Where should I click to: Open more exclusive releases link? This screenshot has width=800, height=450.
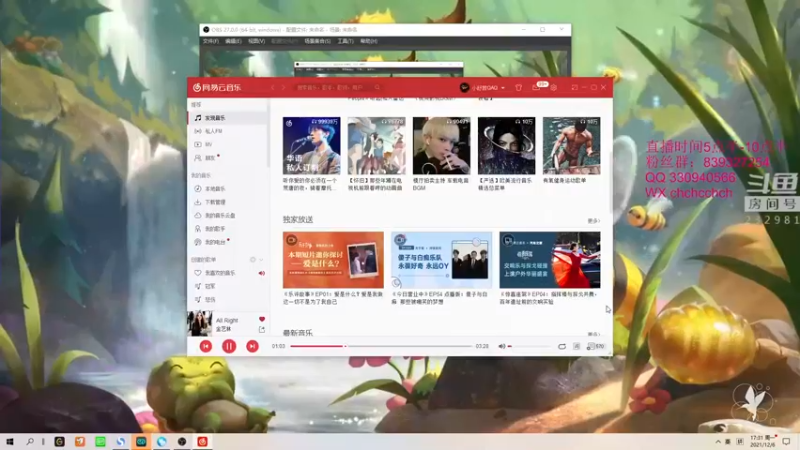(593, 221)
